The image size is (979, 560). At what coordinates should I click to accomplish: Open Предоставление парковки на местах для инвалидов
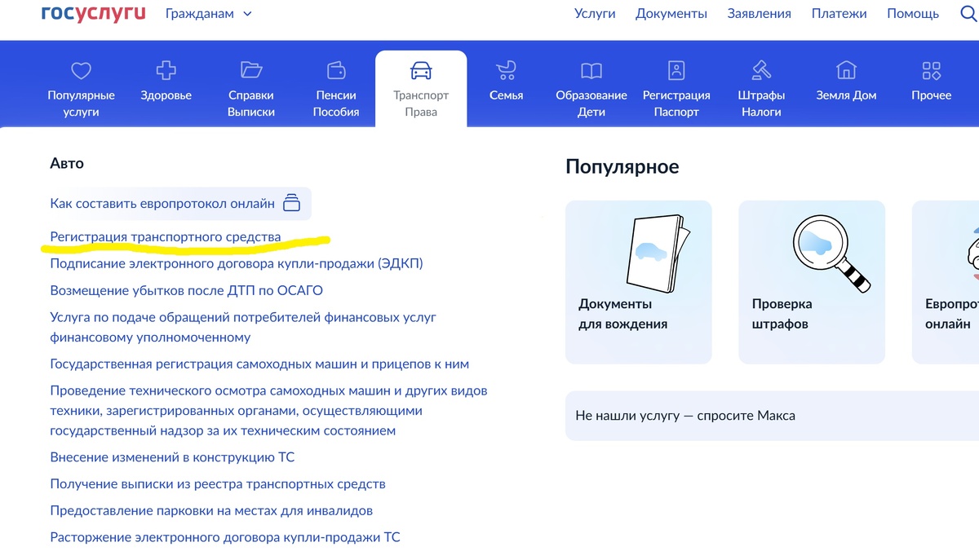click(211, 511)
